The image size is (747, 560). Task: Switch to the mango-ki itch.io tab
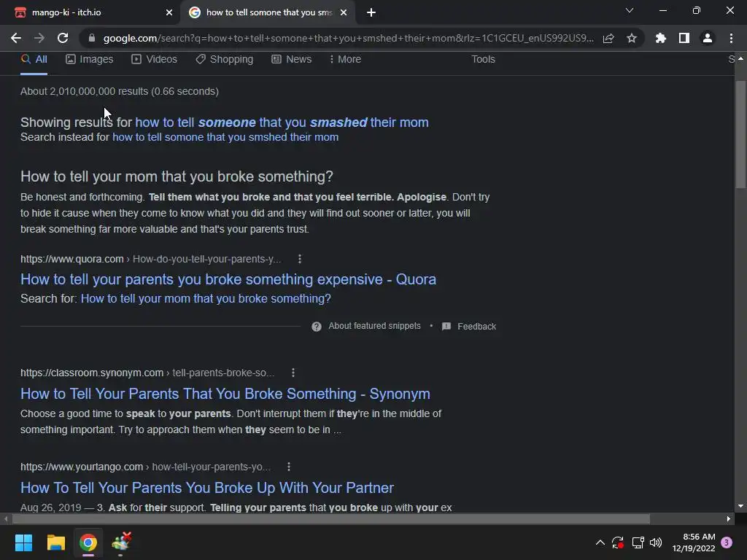tap(90, 12)
